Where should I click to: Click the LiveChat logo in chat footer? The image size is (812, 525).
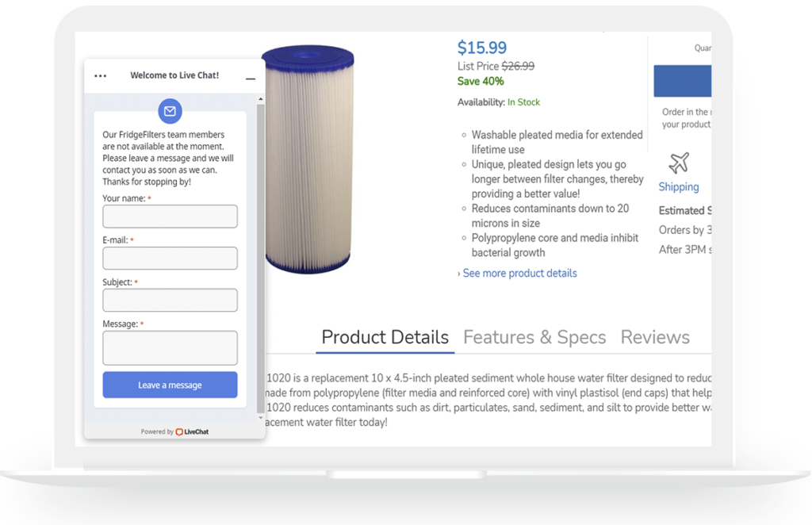pyautogui.click(x=192, y=431)
